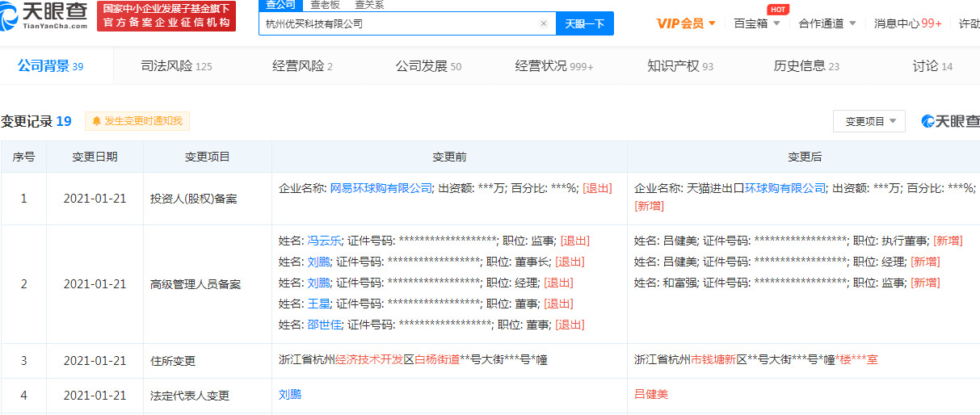Select the 公司发展 tab
This screenshot has width=980, height=415.
428,66
